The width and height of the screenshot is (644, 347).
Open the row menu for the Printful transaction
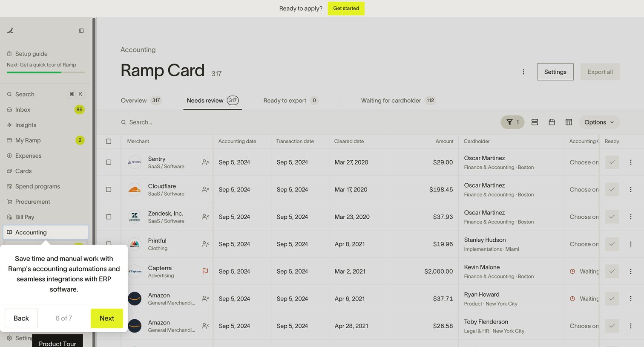click(631, 244)
